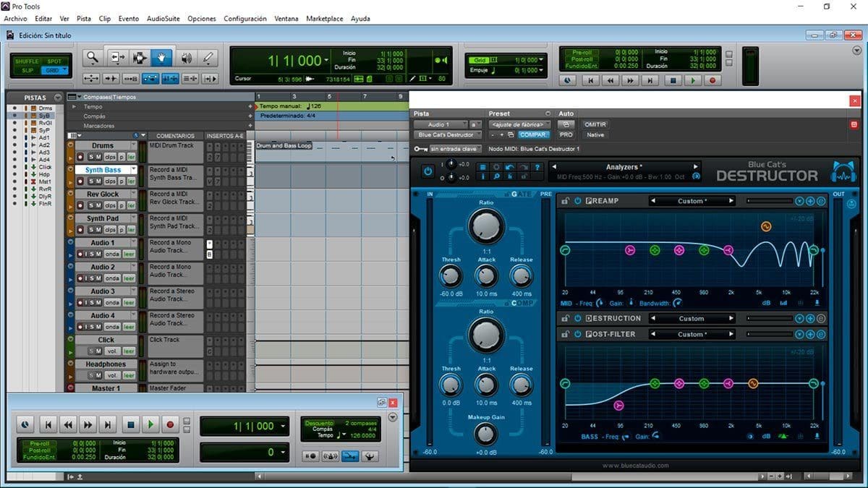The height and width of the screenshot is (488, 868).
Task: Click record in the floating Transport window
Action: [171, 424]
